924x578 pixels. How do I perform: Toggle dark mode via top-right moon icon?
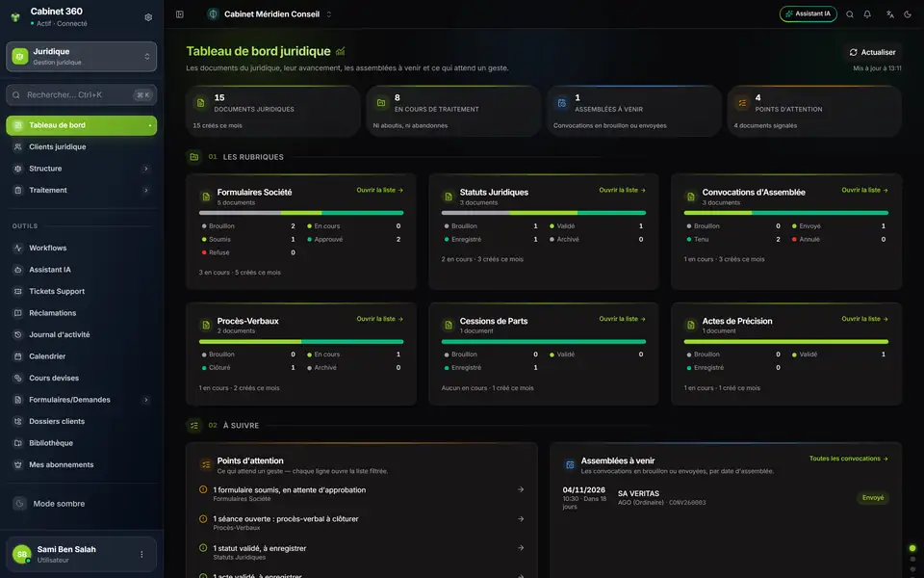[x=908, y=14]
